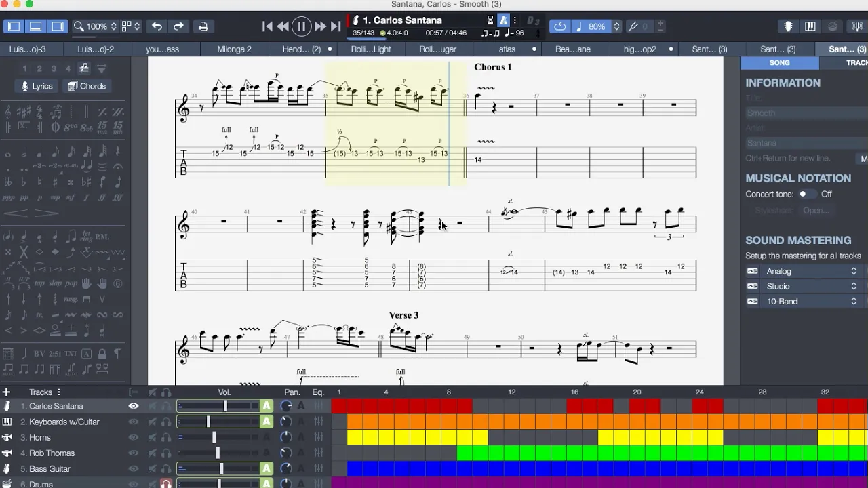Click the fast forward to next bar button
The width and height of the screenshot is (868, 488).
coord(320,26)
